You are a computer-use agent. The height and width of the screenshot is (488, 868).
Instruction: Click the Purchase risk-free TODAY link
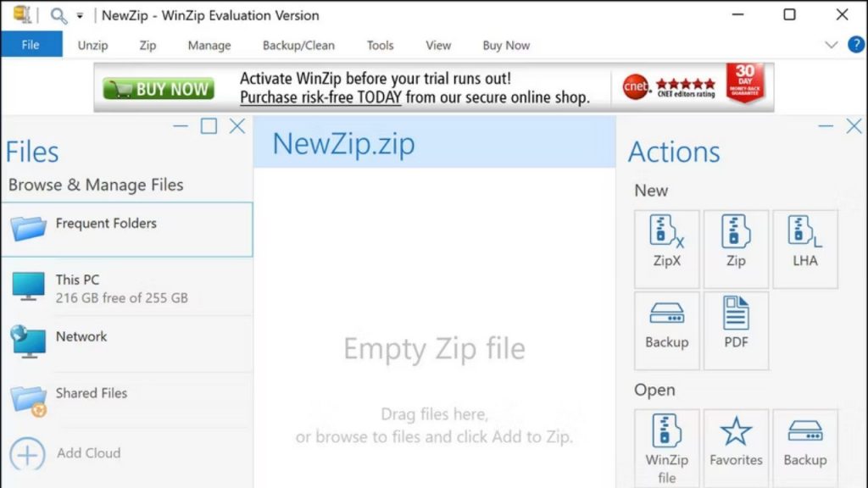(x=320, y=98)
